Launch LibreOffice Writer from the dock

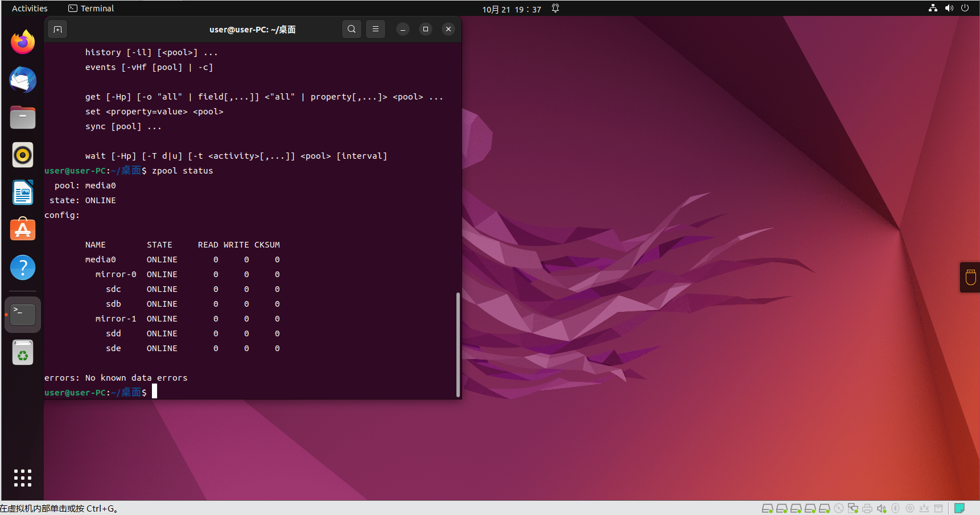click(x=23, y=192)
